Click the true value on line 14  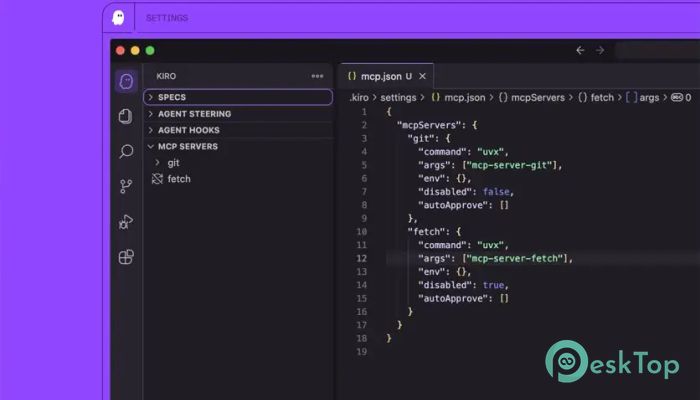click(493, 285)
